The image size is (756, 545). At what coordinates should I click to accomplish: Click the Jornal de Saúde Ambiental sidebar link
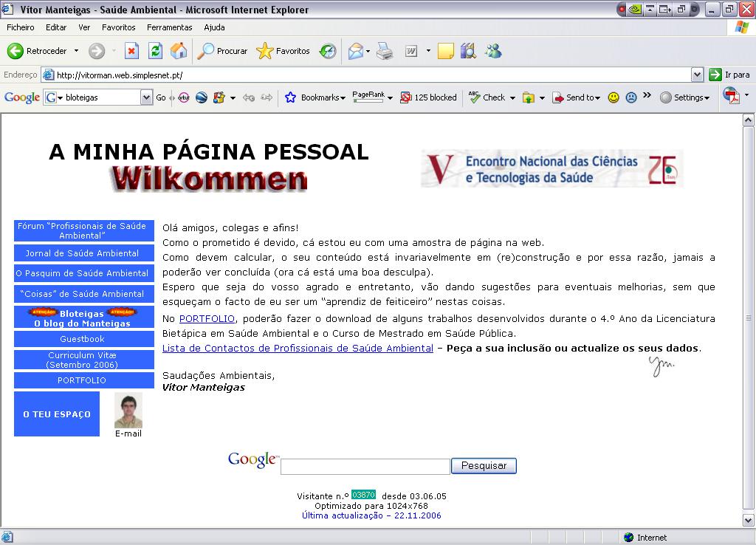pos(83,253)
